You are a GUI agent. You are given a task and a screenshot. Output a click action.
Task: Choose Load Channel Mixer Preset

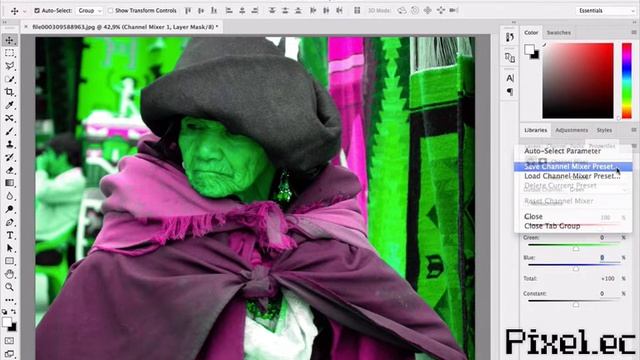tap(572, 176)
